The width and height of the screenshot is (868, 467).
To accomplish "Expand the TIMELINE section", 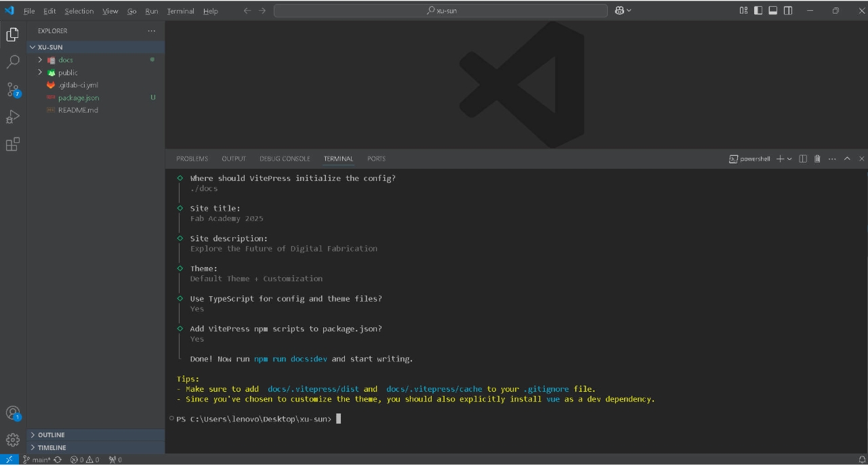I will pyautogui.click(x=96, y=447).
